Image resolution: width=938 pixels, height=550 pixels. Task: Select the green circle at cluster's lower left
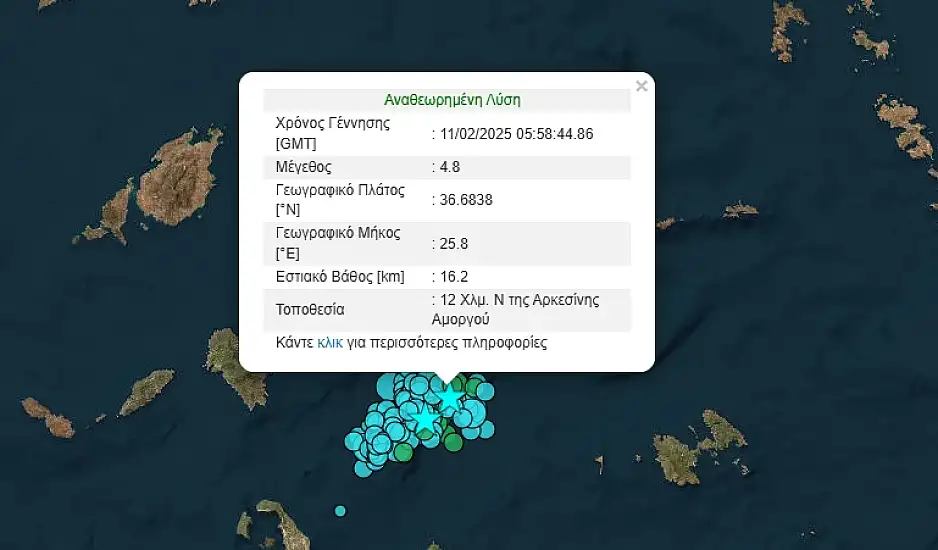tap(403, 453)
